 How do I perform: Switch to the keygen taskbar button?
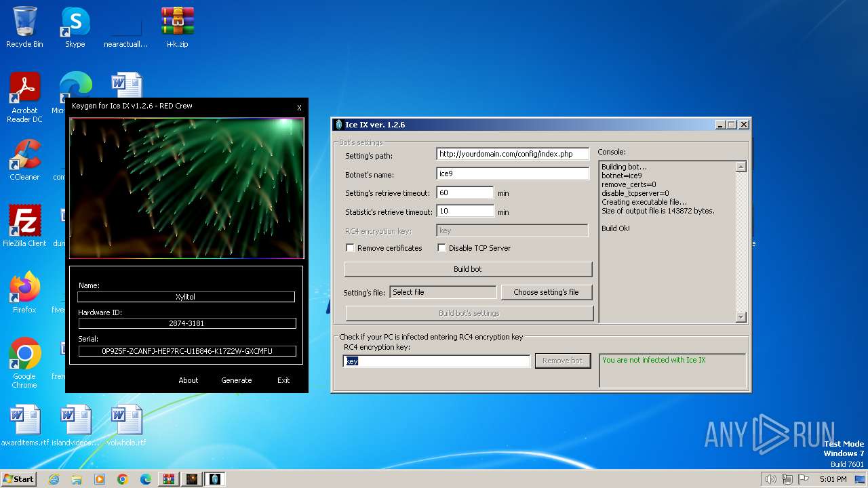click(192, 479)
